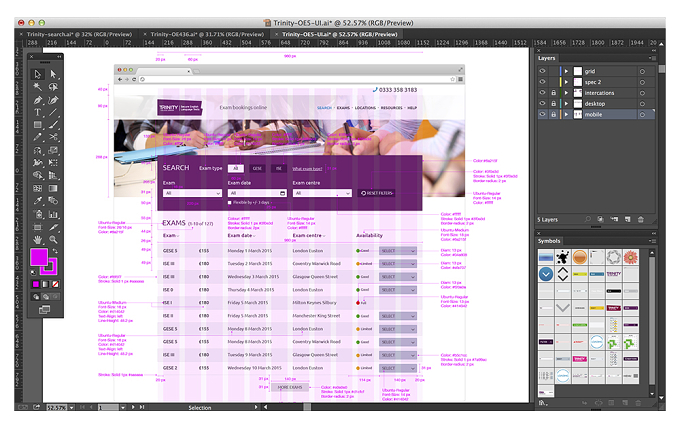Expand the desktop layer
Viewport: 680px width, 428px height.
566,104
